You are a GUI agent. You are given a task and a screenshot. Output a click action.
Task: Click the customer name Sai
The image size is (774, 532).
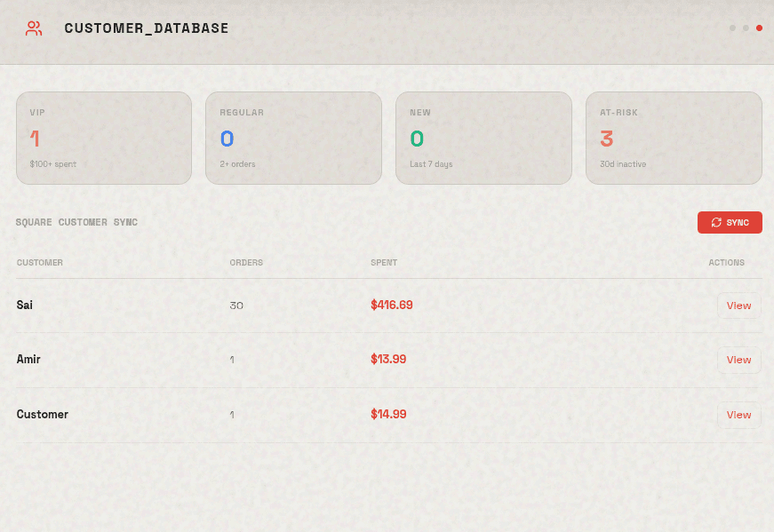[25, 306]
